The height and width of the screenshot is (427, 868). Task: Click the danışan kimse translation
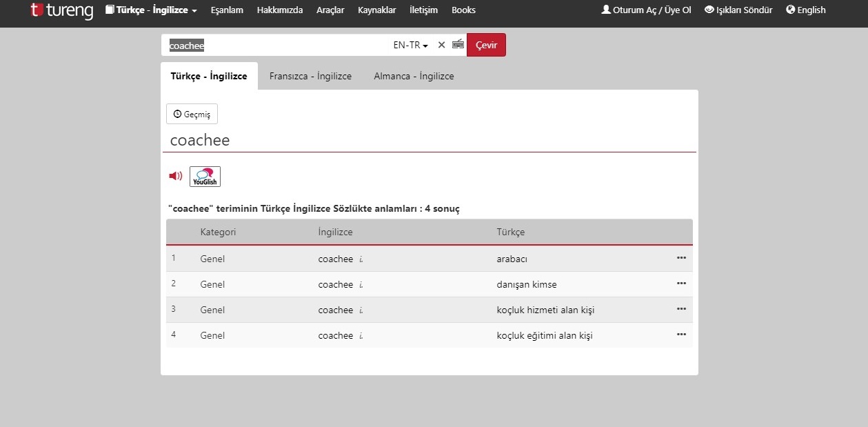526,284
